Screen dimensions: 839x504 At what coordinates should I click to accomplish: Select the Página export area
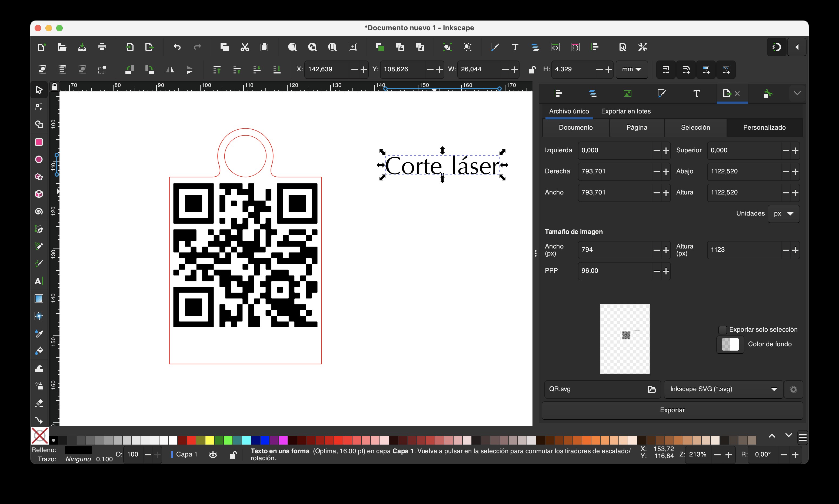[x=637, y=128]
